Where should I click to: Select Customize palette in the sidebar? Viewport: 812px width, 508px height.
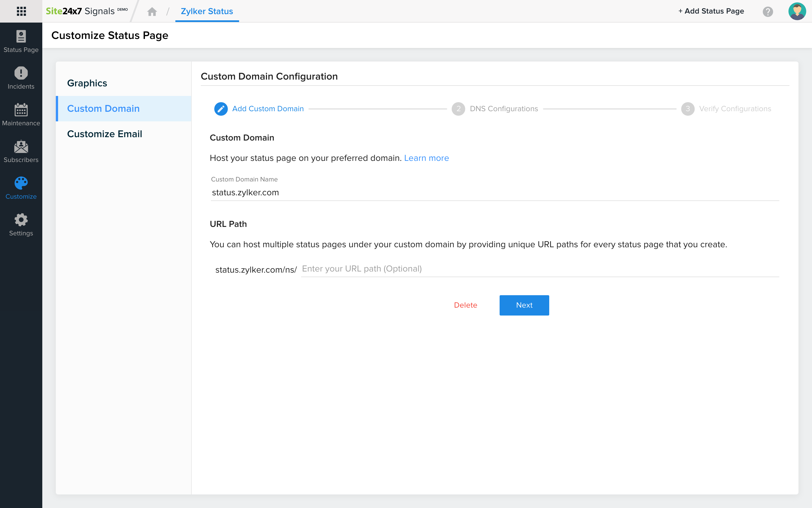[x=21, y=188]
